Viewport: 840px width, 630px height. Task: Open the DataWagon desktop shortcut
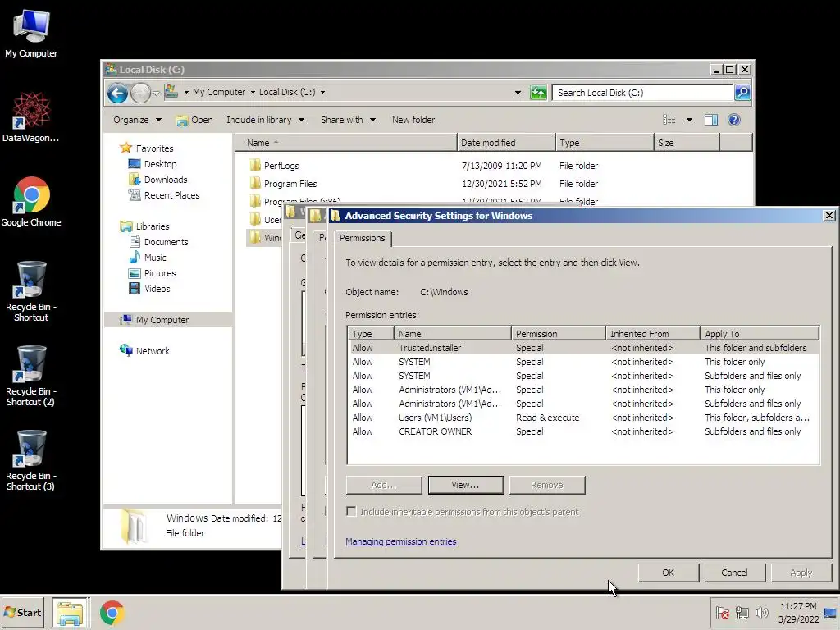31,116
